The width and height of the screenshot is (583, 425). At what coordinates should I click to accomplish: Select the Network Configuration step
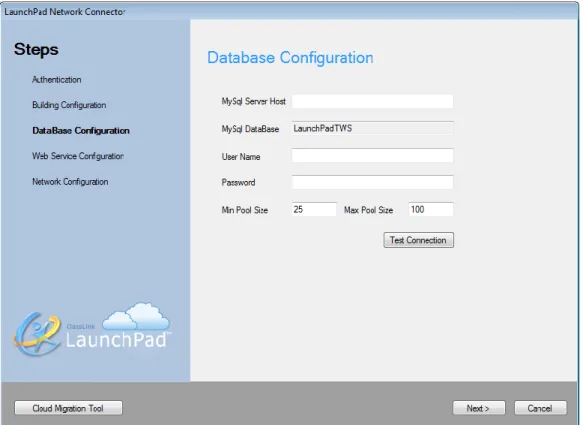pyautogui.click(x=70, y=181)
